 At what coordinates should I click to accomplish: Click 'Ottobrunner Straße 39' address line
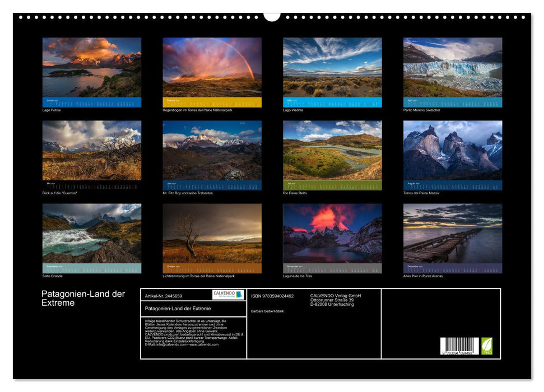coord(332,300)
